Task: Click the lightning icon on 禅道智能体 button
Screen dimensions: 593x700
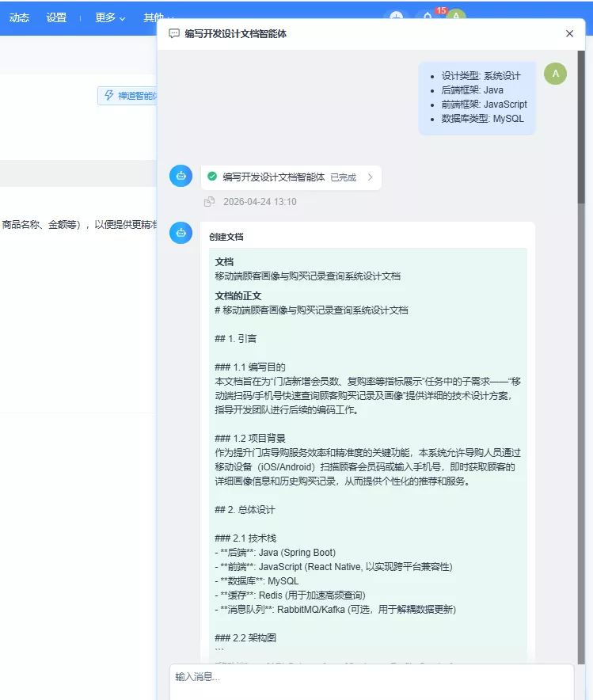Action: pos(109,95)
